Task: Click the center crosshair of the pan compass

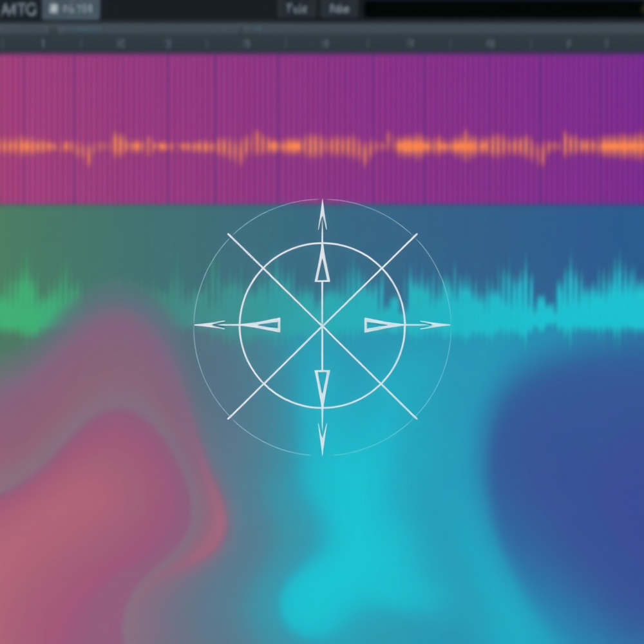Action: coord(322,325)
